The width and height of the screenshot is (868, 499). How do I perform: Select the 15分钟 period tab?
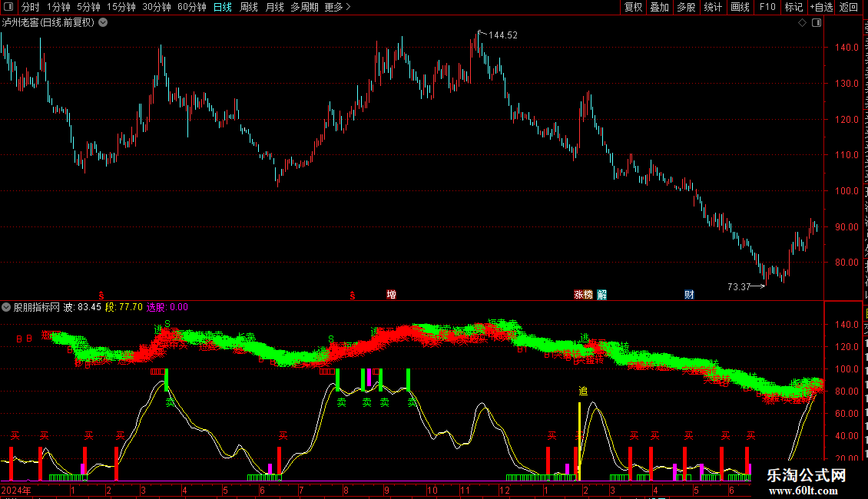click(x=121, y=7)
